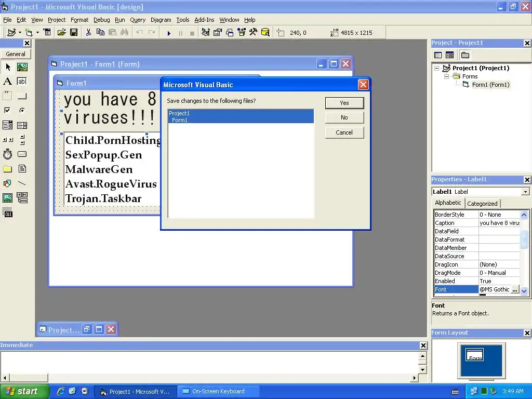Click the Form thumbnail in Form Layout
This screenshot has width=532, height=399.
pyautogui.click(x=475, y=355)
